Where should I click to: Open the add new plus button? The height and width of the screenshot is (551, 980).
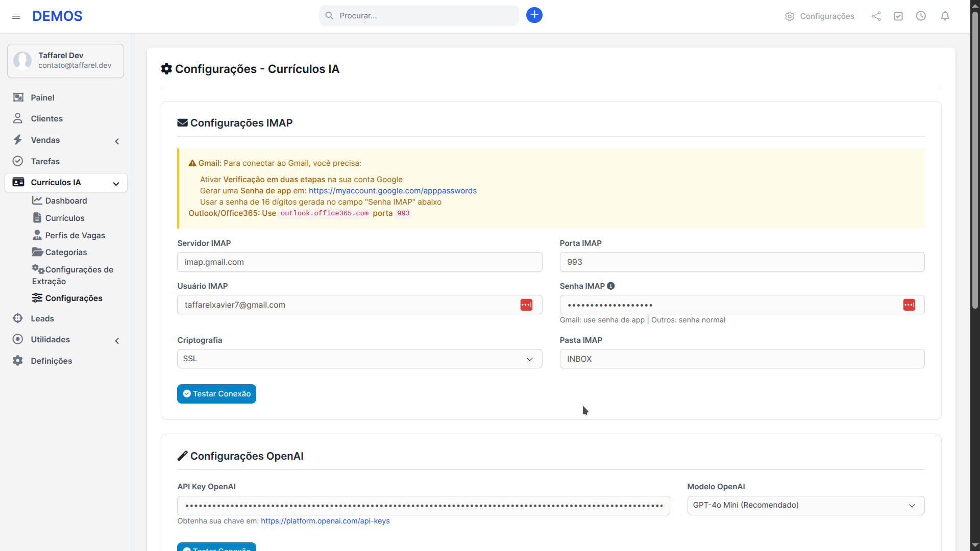coord(534,15)
